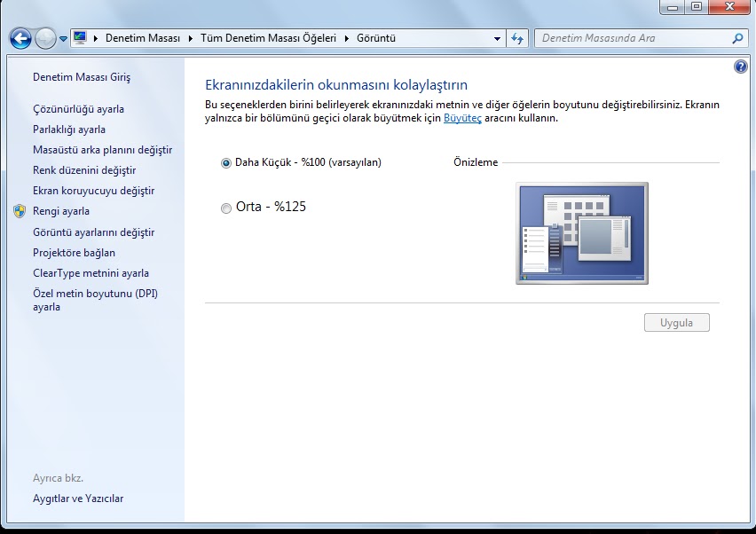
Task: Go back with the blue arrow button
Action: (x=20, y=38)
